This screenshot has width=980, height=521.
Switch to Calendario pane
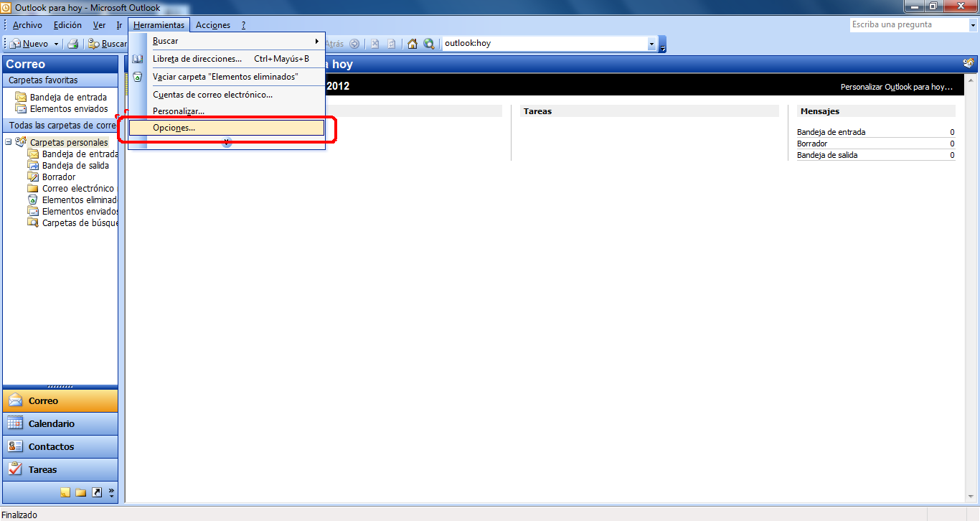pos(60,423)
